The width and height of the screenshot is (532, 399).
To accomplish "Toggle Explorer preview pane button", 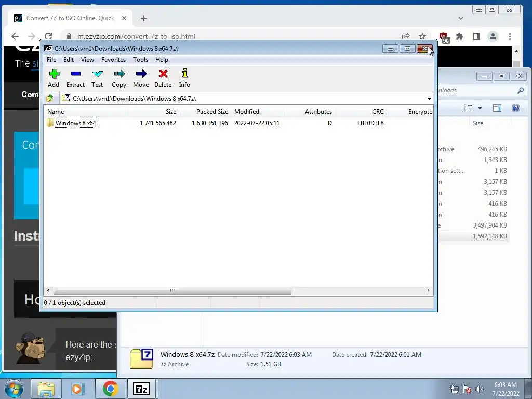I will [x=497, y=108].
